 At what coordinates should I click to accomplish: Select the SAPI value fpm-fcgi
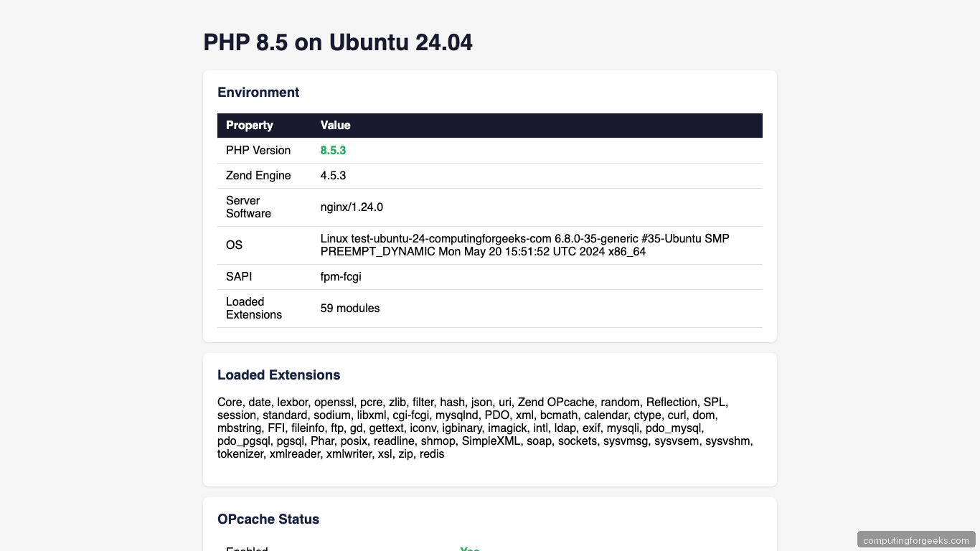[341, 276]
